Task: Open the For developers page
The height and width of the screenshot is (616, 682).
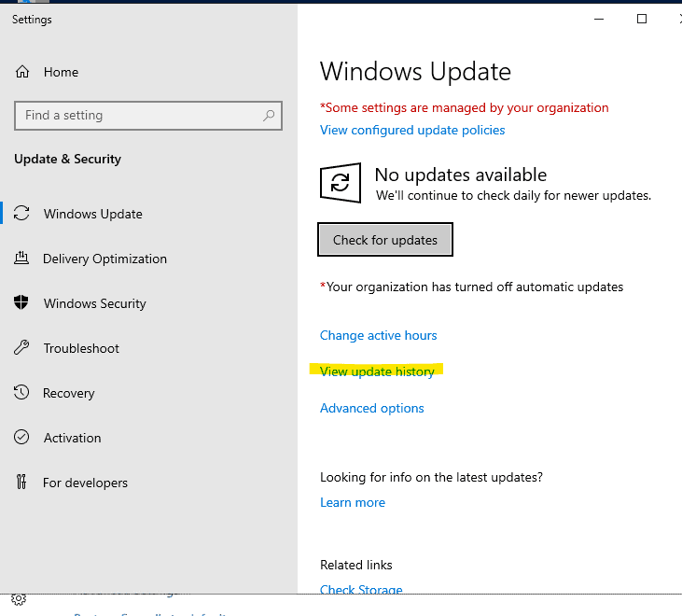Action: point(85,483)
